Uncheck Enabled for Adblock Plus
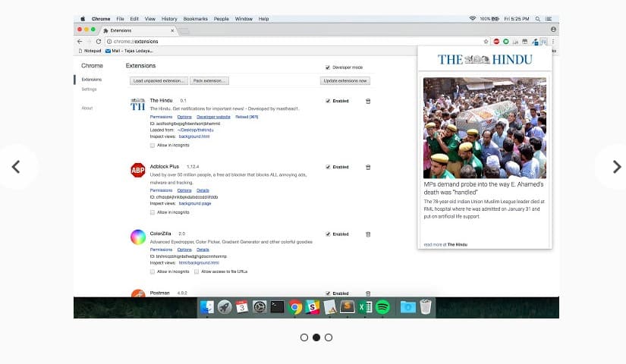 328,168
